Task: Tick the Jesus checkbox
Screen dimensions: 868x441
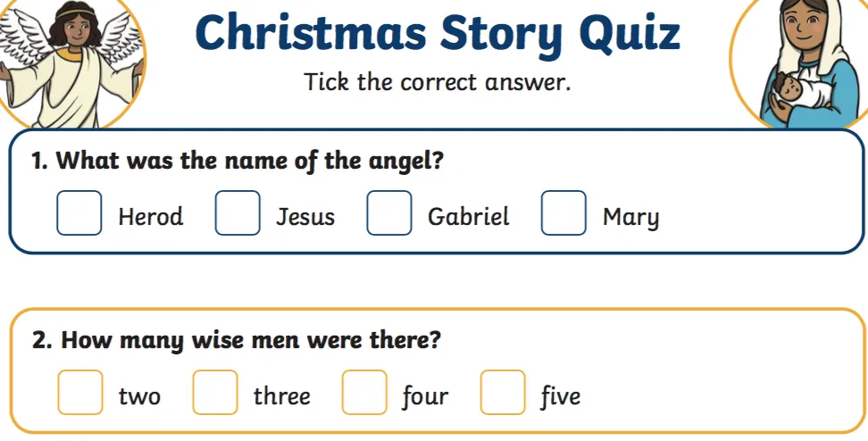Action: [238, 213]
